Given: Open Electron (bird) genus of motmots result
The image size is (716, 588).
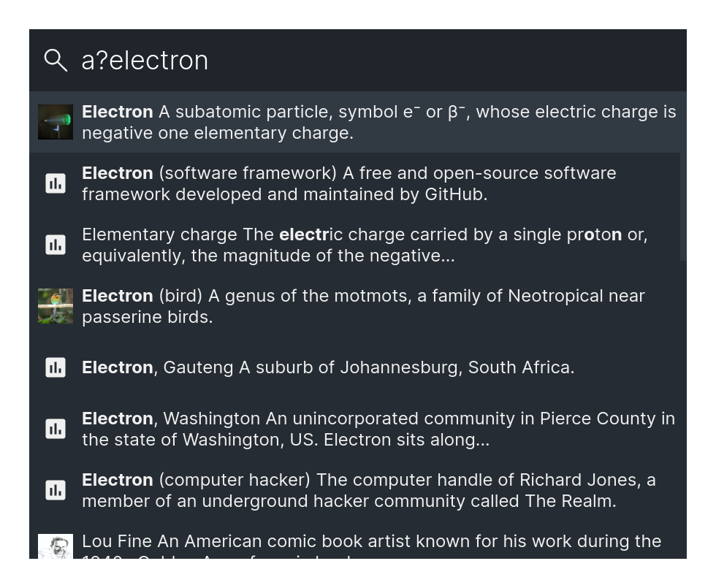Looking at the screenshot, I should [x=358, y=306].
